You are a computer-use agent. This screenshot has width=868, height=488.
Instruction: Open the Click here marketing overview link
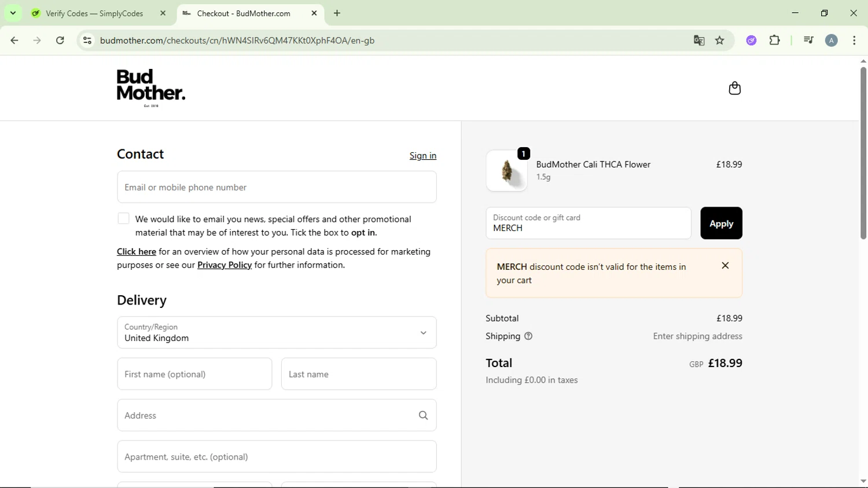coord(137,252)
